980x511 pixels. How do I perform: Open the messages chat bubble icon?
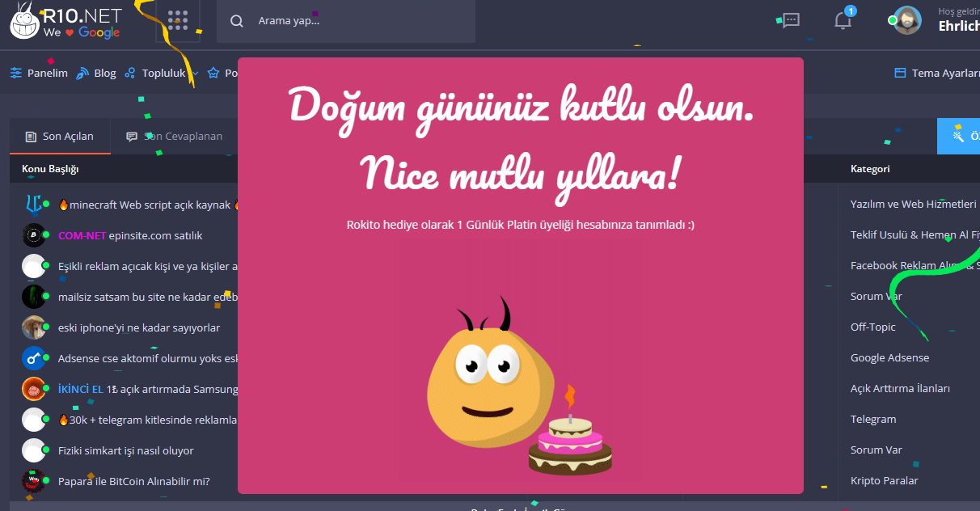pyautogui.click(x=791, y=21)
